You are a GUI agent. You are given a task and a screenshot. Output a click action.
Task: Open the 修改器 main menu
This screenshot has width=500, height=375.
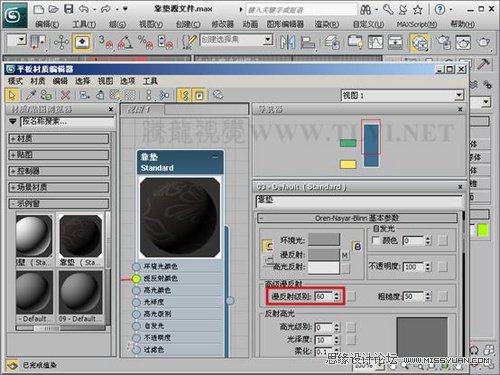pyautogui.click(x=223, y=24)
